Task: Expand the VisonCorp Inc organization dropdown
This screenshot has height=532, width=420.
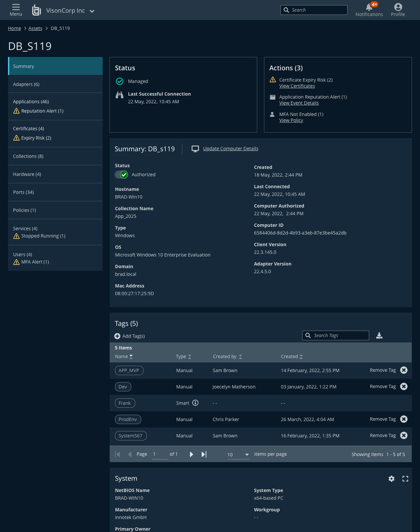Action: tap(92, 11)
